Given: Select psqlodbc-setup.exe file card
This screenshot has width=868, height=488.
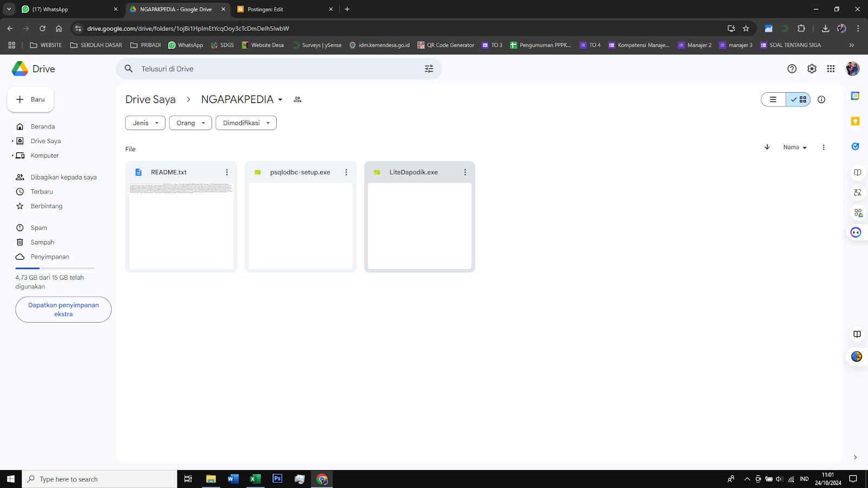Looking at the screenshot, I should [x=301, y=217].
